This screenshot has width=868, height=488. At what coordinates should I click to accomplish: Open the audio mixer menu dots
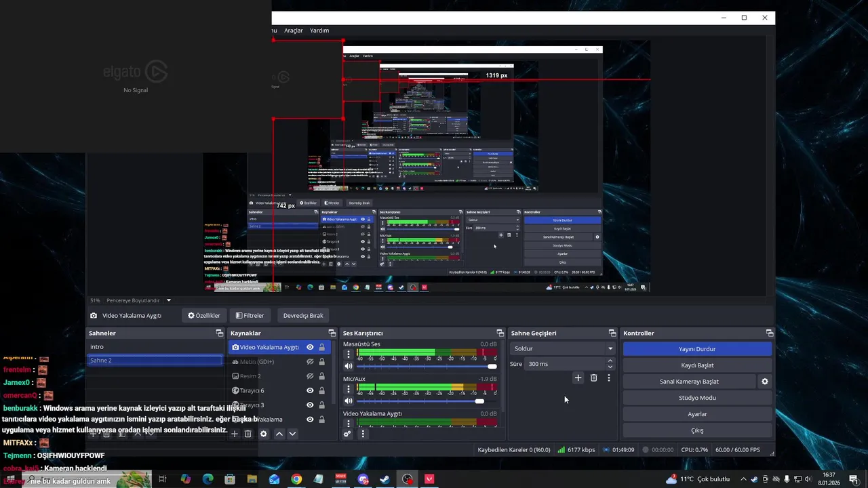tap(363, 434)
